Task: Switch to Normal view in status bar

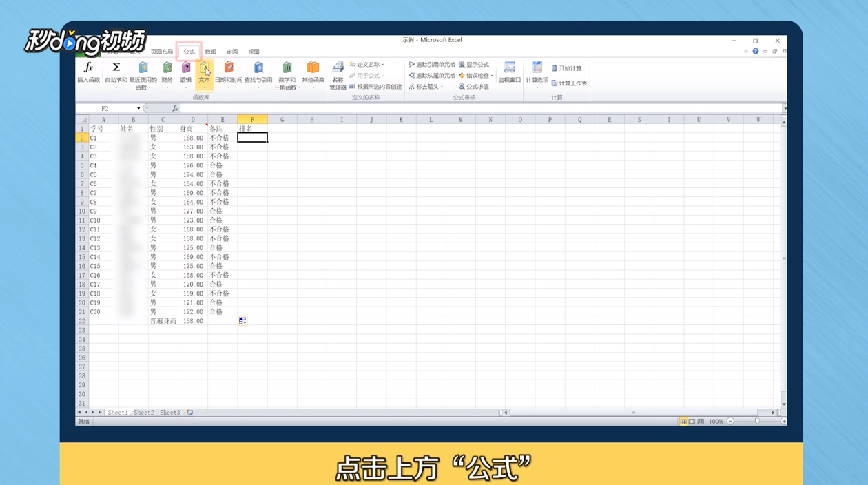Action: 683,422
